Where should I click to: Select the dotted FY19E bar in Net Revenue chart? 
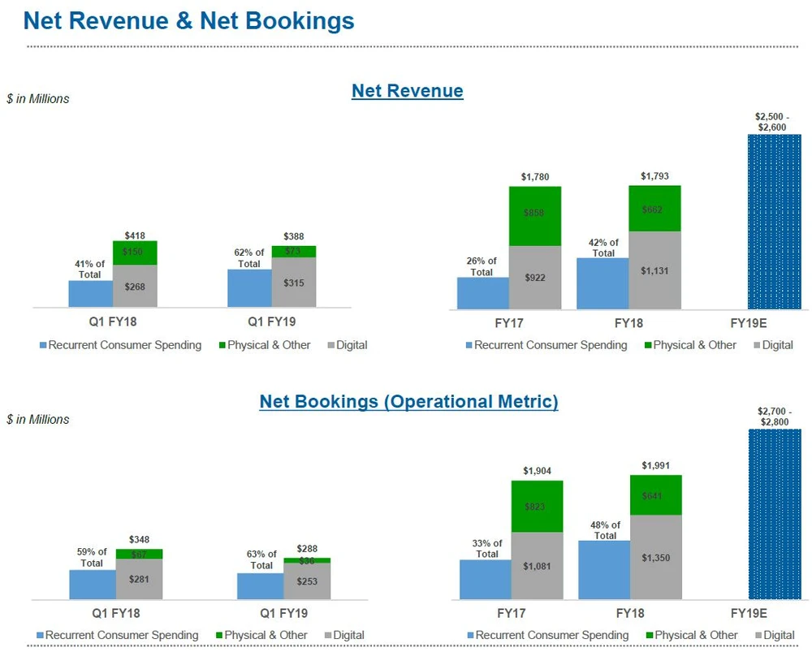(x=774, y=222)
